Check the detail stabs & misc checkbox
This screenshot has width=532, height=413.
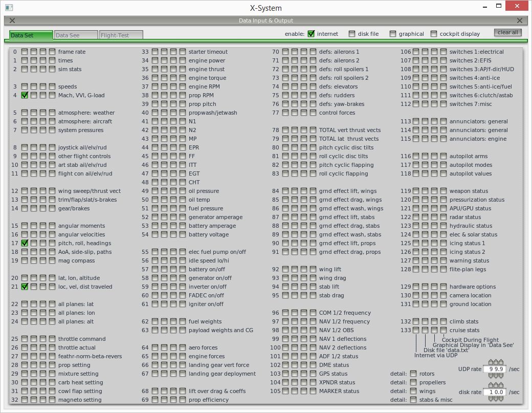point(413,400)
